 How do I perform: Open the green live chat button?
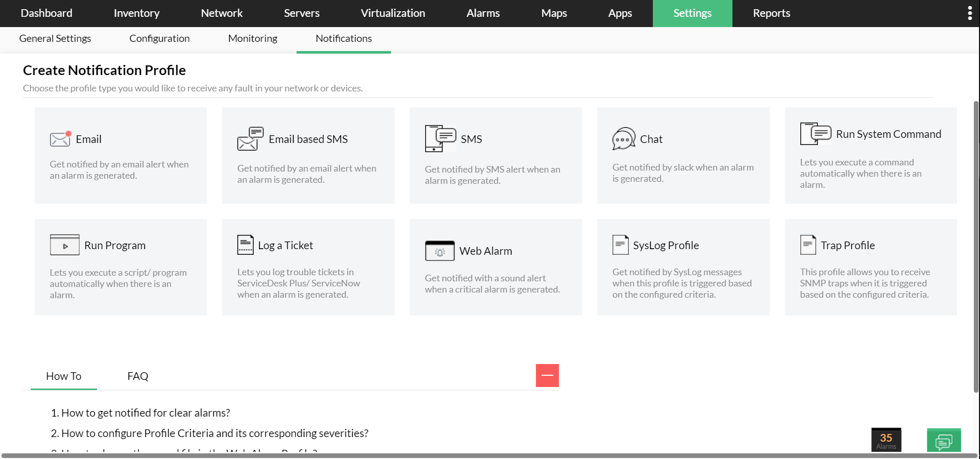pos(944,441)
